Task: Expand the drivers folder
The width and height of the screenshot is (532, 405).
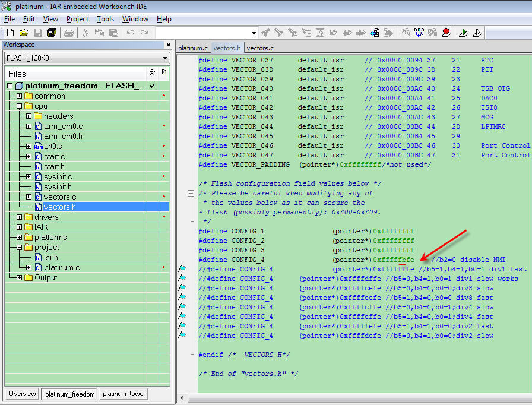Action: pos(20,217)
